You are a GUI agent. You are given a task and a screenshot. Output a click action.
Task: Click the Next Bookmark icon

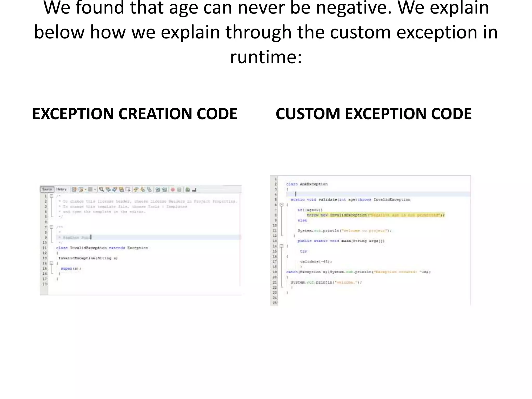(x=143, y=189)
